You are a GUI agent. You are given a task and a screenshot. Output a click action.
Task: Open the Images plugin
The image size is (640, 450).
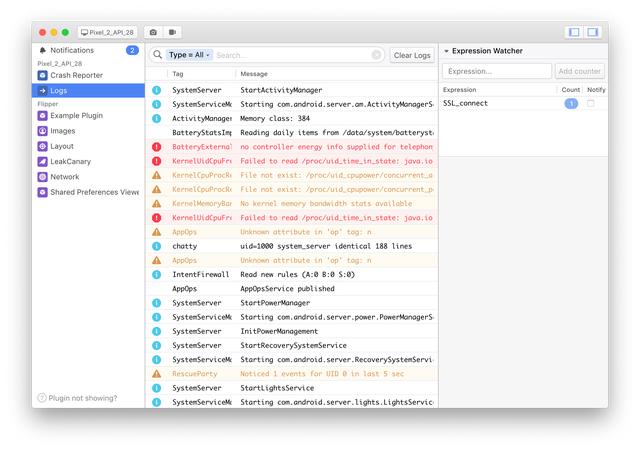(88, 131)
